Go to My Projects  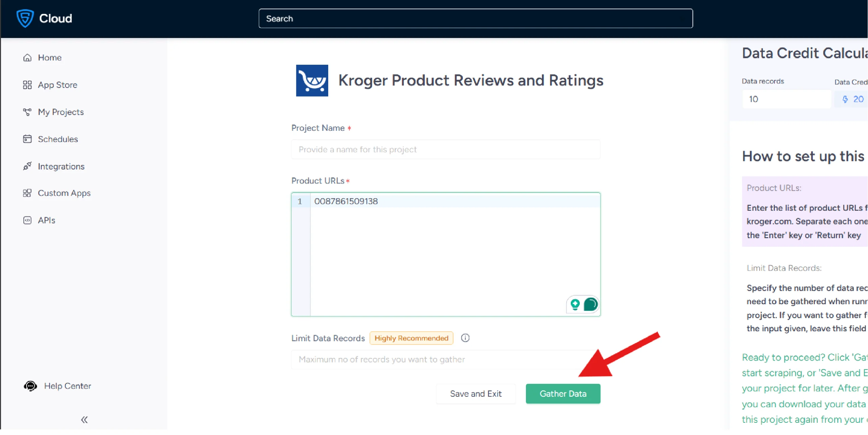point(61,112)
